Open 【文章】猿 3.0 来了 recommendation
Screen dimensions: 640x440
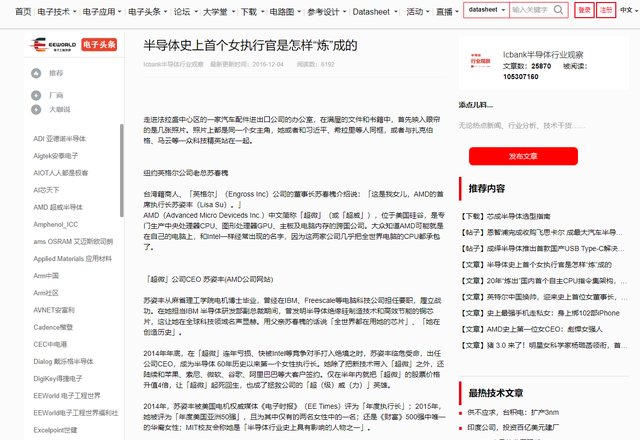[x=543, y=345]
